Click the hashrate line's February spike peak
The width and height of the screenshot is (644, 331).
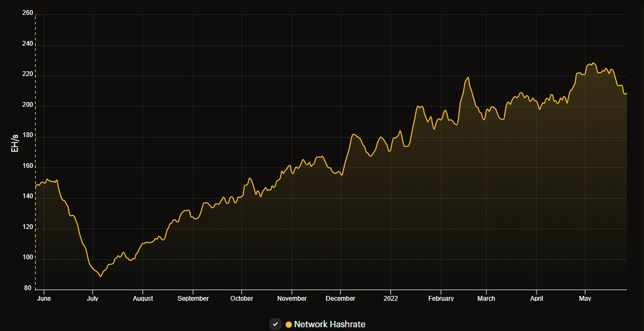[468, 78]
